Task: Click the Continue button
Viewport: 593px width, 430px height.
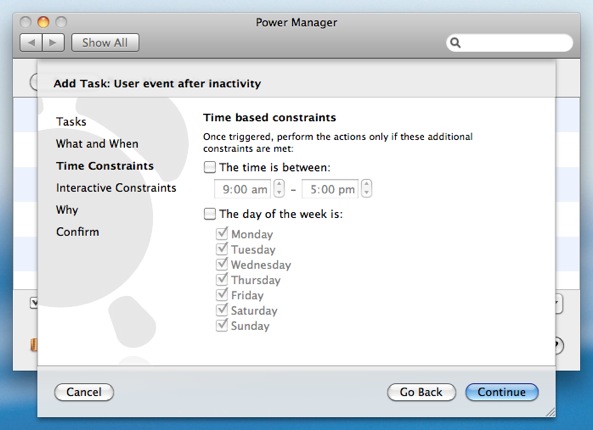Action: [x=502, y=392]
